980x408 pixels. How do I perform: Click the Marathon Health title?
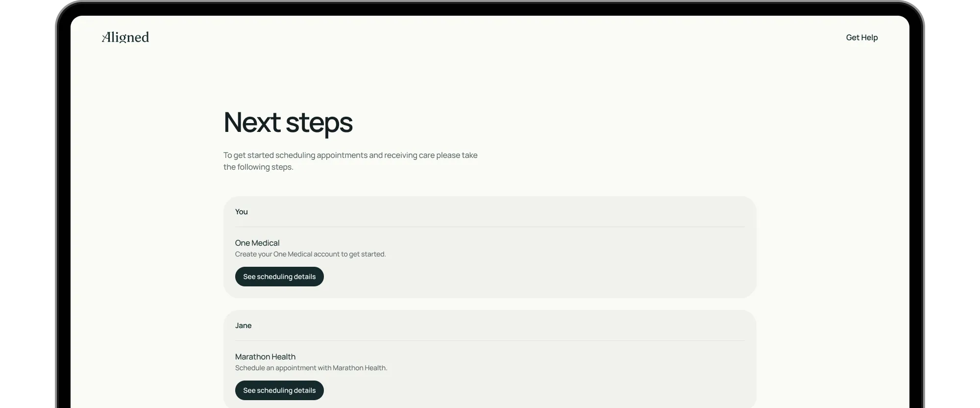pos(265,357)
